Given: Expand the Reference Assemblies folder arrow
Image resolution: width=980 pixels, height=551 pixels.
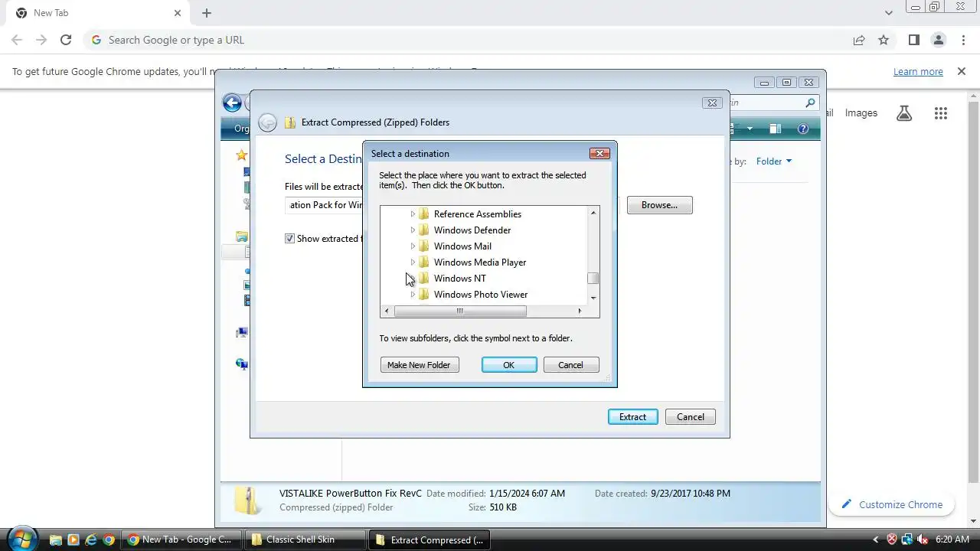Looking at the screenshot, I should pos(413,214).
